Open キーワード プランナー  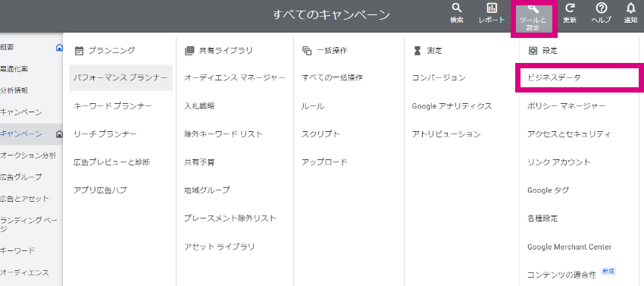point(113,106)
